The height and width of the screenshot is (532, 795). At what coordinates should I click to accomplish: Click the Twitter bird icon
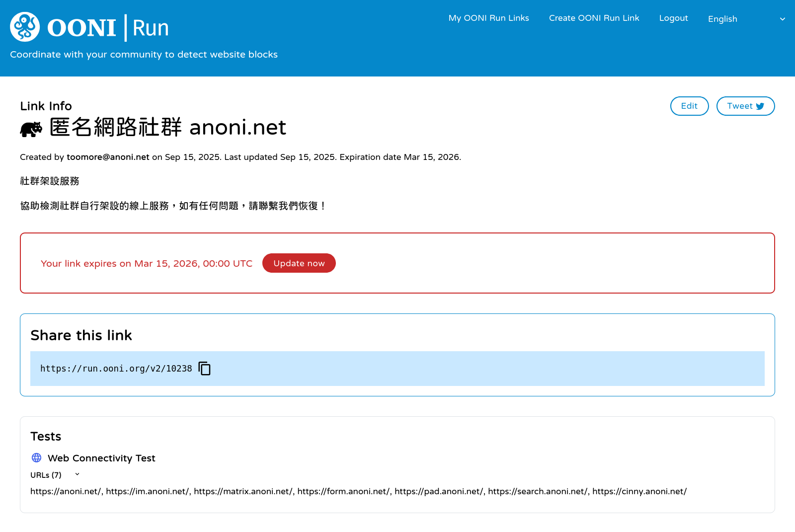(x=760, y=106)
